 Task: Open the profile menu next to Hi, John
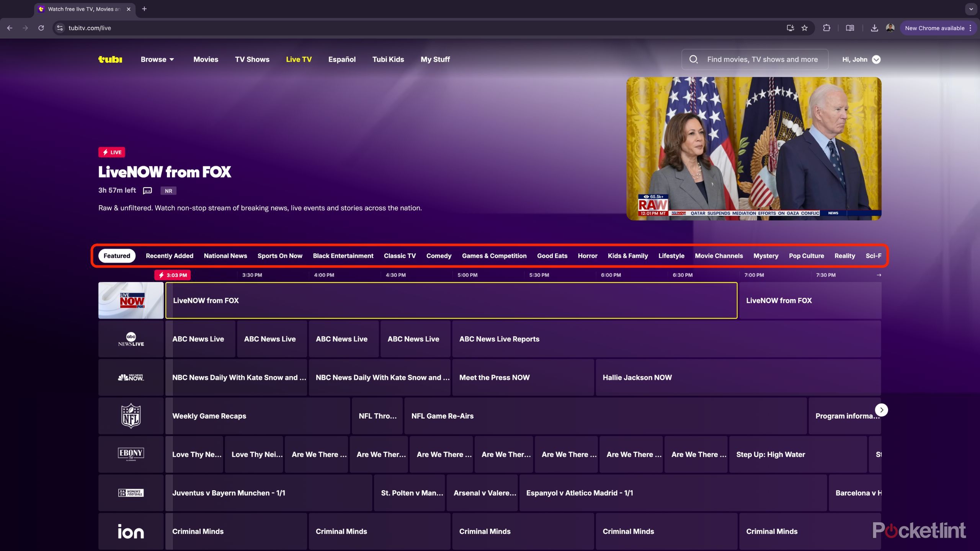click(877, 59)
